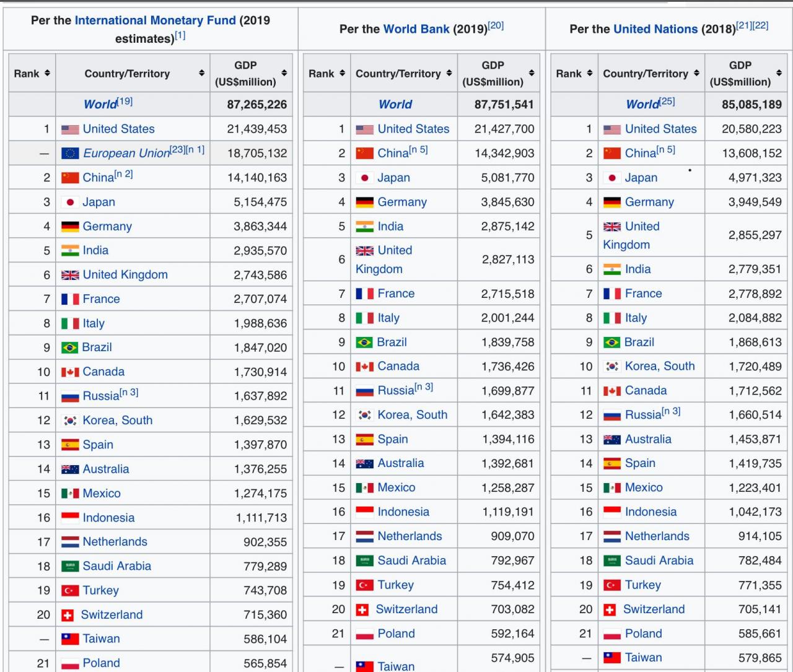Open Poland link in IMF table

pyautogui.click(x=102, y=663)
